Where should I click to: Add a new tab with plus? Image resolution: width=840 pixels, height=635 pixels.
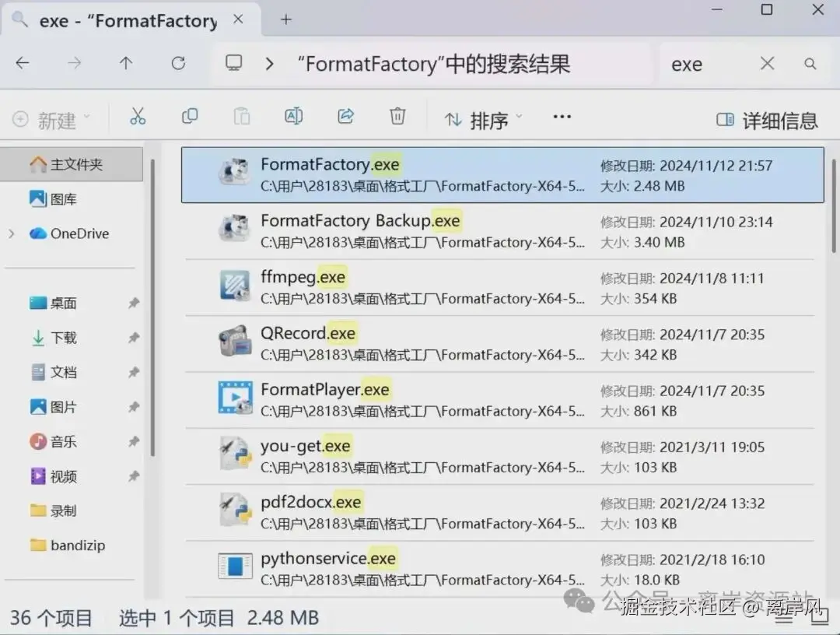click(x=286, y=19)
